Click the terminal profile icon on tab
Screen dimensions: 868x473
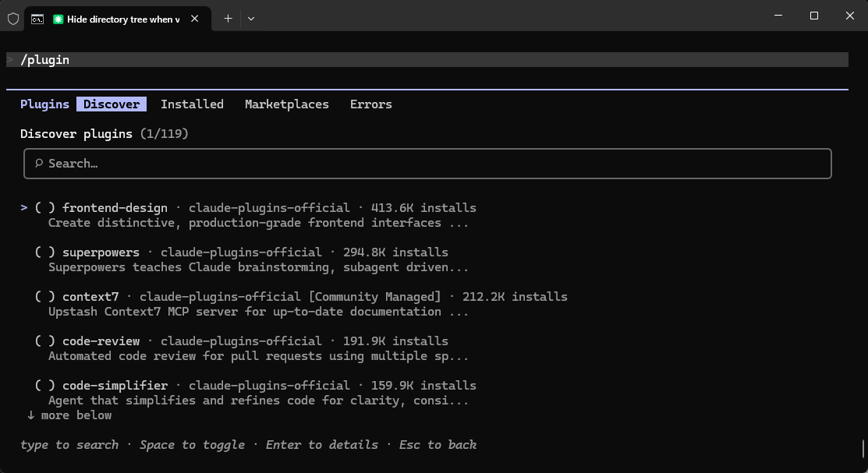(x=37, y=19)
